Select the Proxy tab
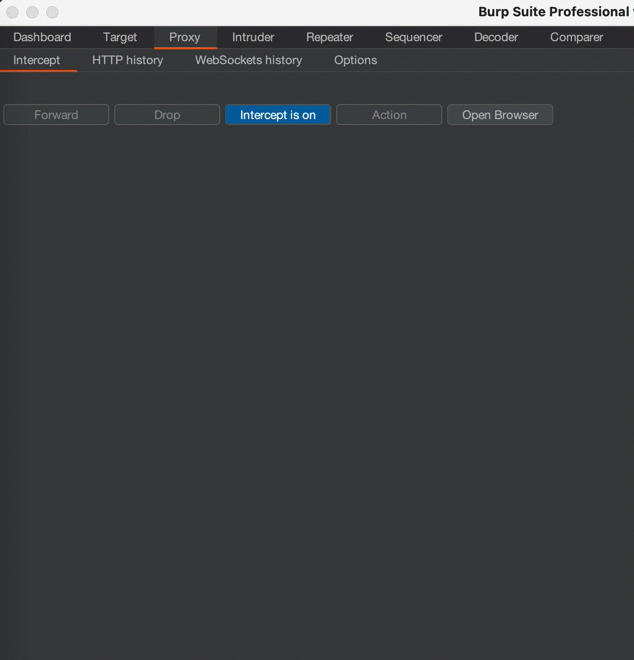Viewport: 634px width, 660px height. coord(185,37)
